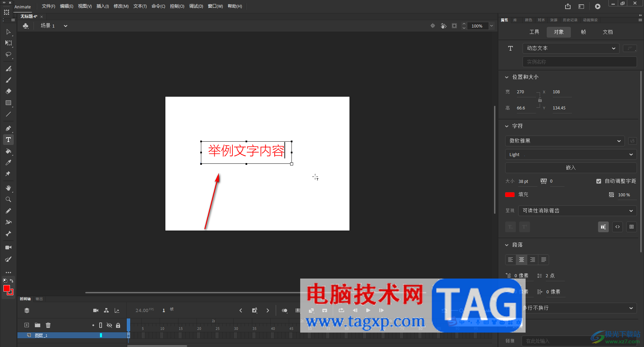This screenshot has width=644, height=347.
Task: Open the 文件(F) menu
Action: click(x=48, y=6)
